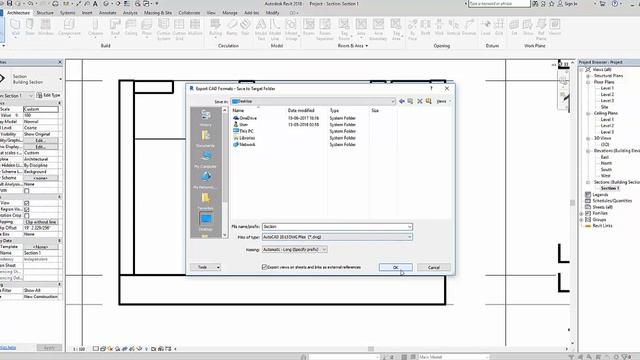Viewport: 640px width, 360px height.
Task: Click the Window tool in the ribbon
Action: click(46, 27)
